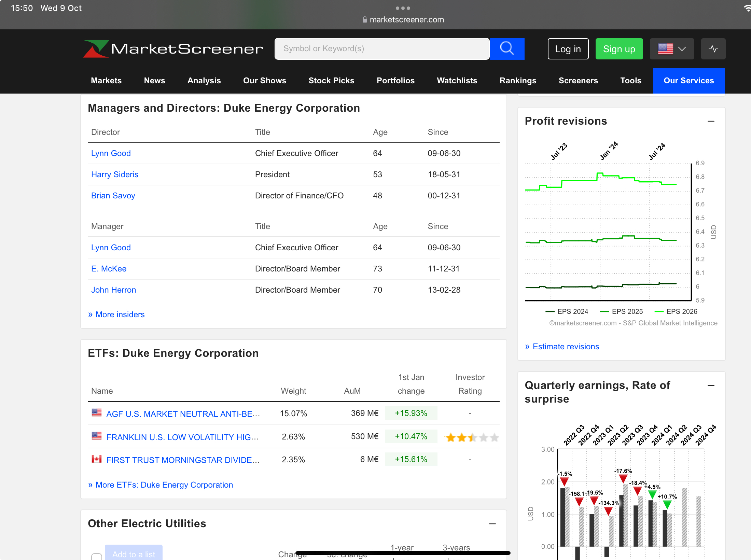Screen dimensions: 751x560
Task: Open the Our Services tab
Action: coord(689,81)
